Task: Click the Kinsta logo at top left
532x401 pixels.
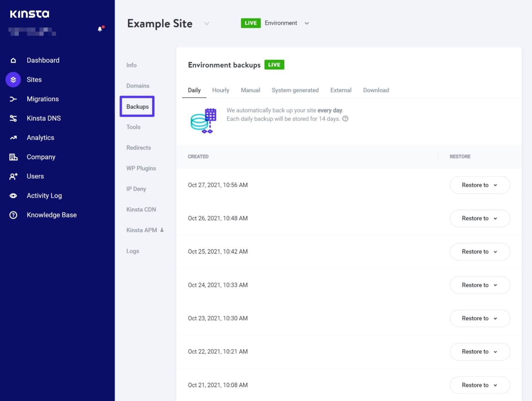Action: [x=29, y=14]
